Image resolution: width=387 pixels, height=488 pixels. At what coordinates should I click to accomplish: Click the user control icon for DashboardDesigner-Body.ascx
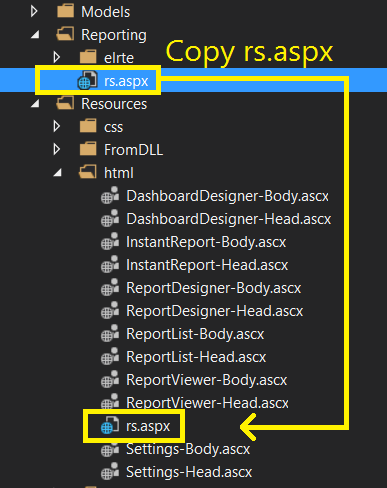pyautogui.click(x=110, y=195)
